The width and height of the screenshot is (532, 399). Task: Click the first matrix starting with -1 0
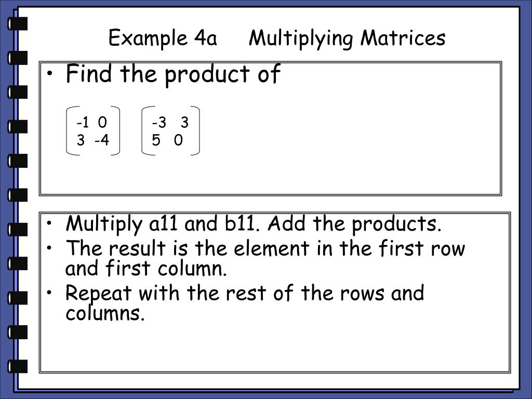(93, 131)
